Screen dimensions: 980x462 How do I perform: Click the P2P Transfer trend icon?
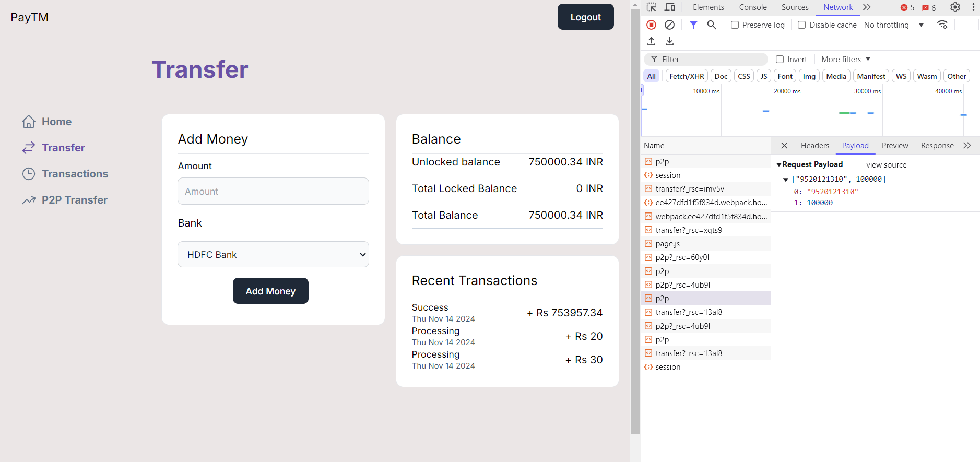coord(29,200)
